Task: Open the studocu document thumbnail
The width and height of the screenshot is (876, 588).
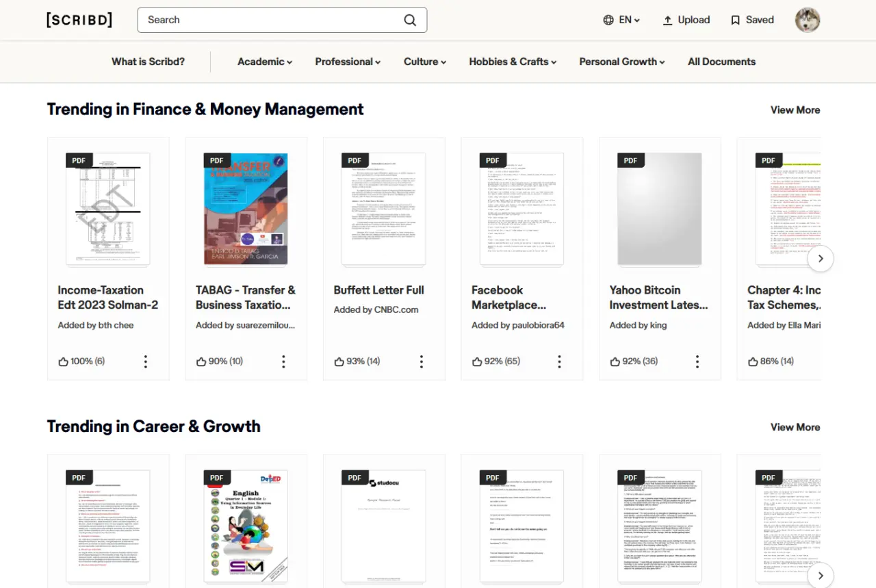Action: (x=384, y=526)
